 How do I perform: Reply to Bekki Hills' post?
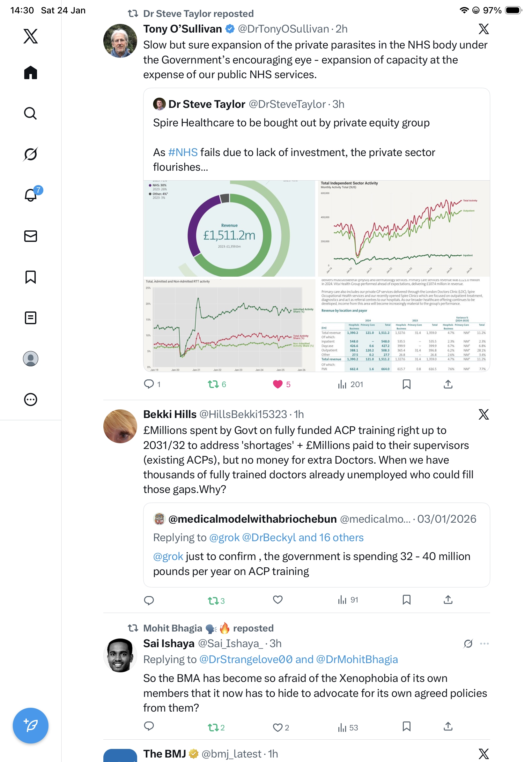149,600
